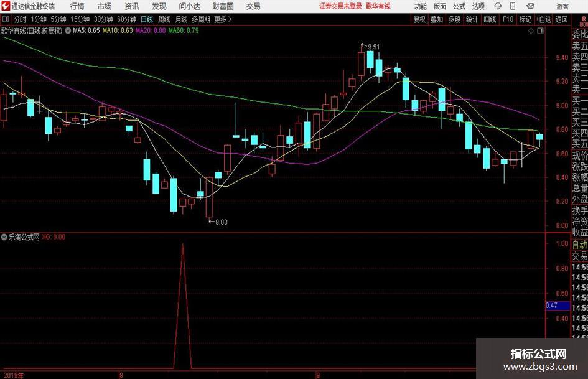This screenshot has width=588, height=379.
Task: Click the 复权 button
Action: pos(419,19)
